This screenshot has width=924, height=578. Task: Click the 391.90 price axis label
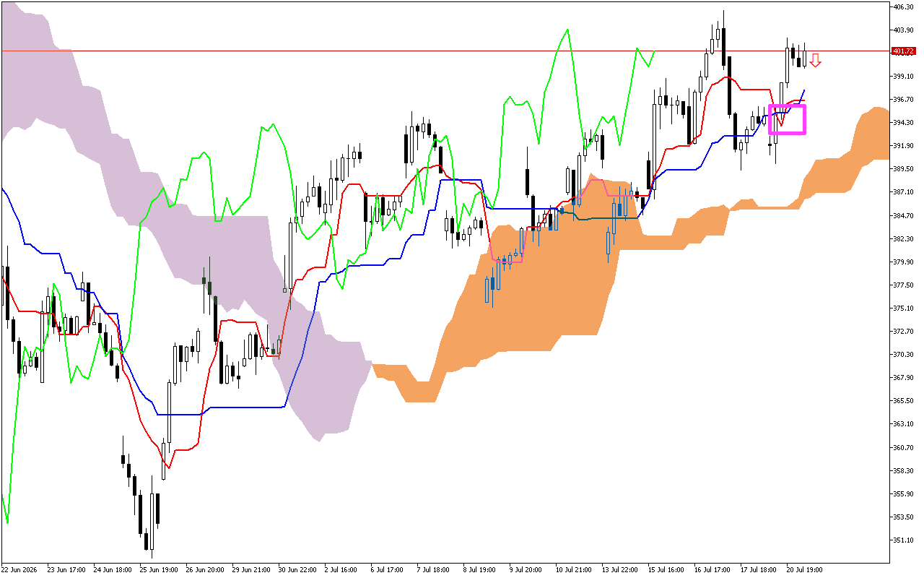[904, 145]
